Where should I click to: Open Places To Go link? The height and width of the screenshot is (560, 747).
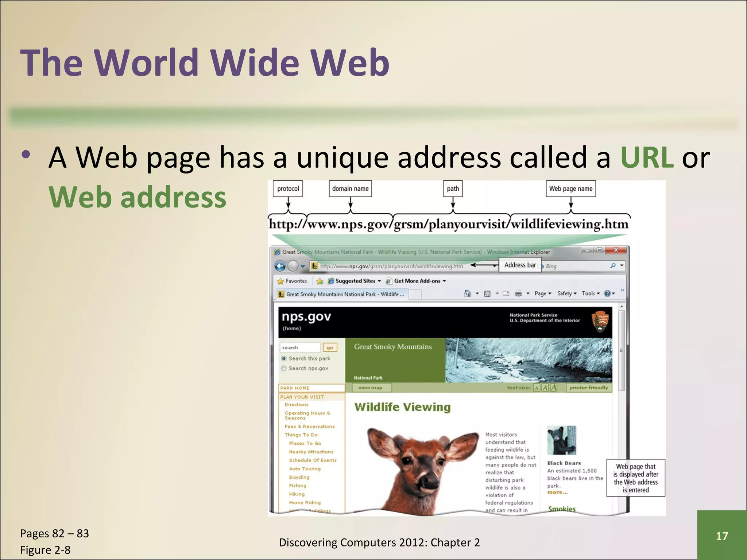(305, 443)
